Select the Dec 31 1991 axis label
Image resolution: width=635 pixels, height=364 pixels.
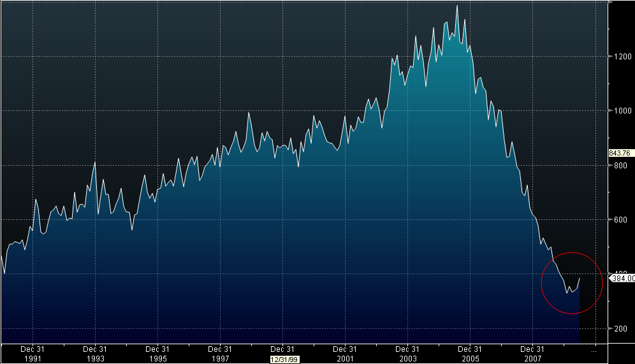point(32,354)
